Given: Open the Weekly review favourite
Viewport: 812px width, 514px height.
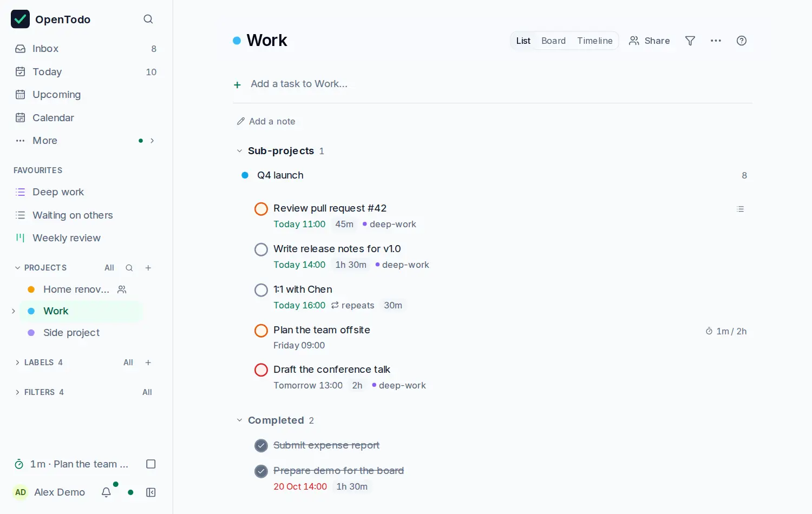Looking at the screenshot, I should pyautogui.click(x=86, y=238).
